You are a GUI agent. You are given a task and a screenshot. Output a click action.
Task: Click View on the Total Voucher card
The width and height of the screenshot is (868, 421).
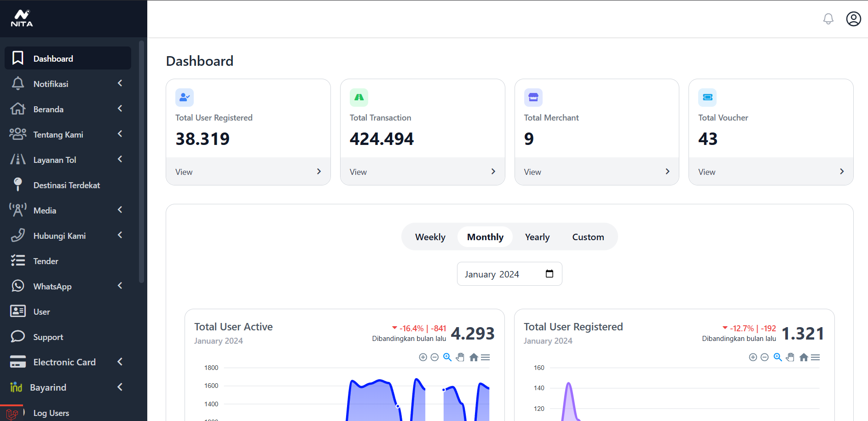pos(706,171)
